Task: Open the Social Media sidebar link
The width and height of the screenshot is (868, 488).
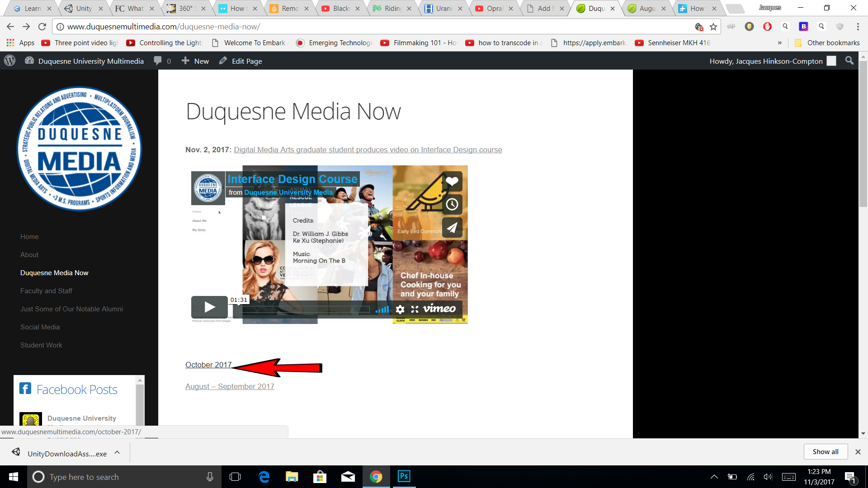Action: coord(40,327)
